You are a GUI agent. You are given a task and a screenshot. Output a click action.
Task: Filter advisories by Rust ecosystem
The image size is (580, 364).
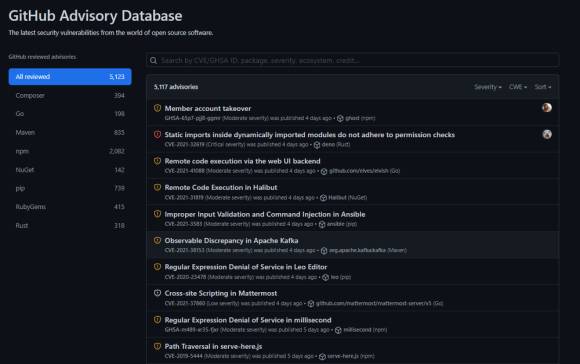70,226
